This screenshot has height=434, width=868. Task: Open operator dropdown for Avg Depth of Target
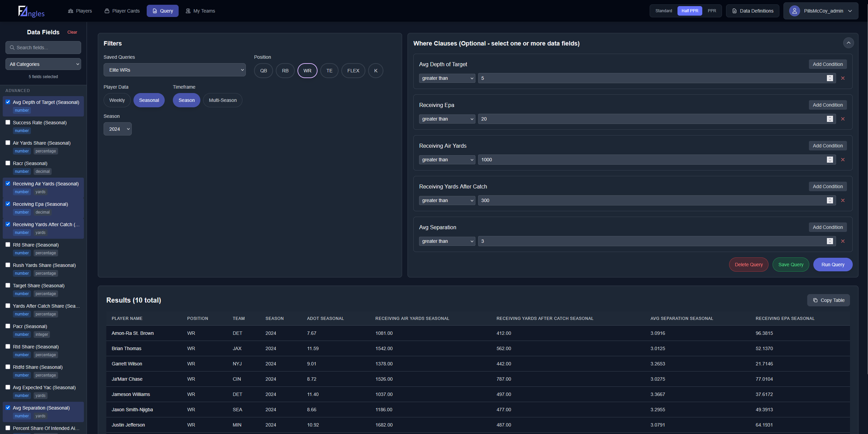[x=447, y=78]
